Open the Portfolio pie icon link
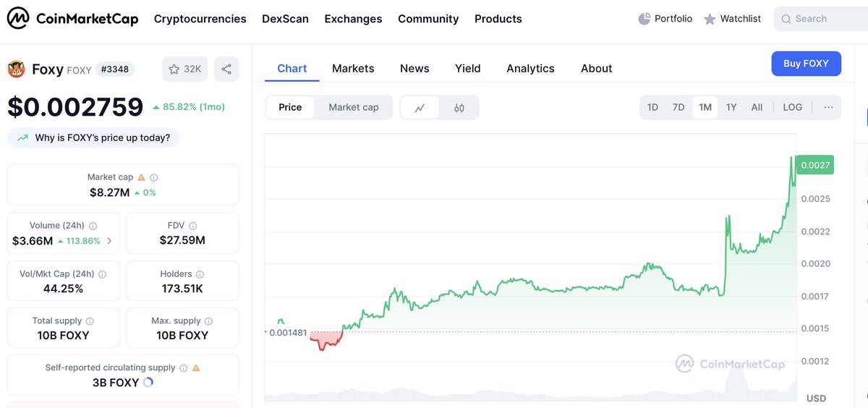The image size is (868, 408). coord(665,19)
